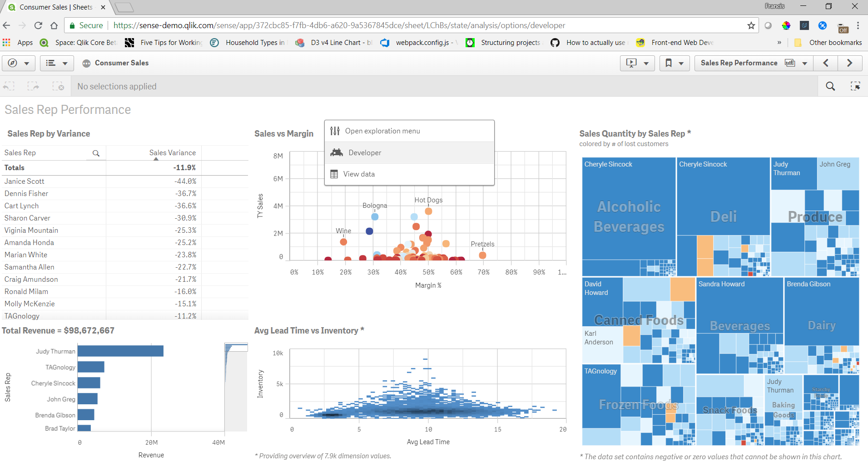Sort by the Sales Variance column header
The width and height of the screenshot is (868, 466).
point(173,153)
